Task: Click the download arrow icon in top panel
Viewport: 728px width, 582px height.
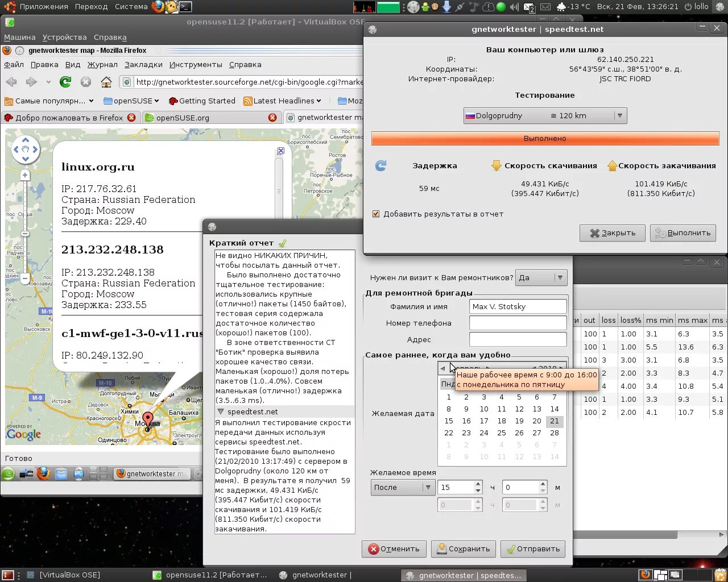Action: (446, 7)
